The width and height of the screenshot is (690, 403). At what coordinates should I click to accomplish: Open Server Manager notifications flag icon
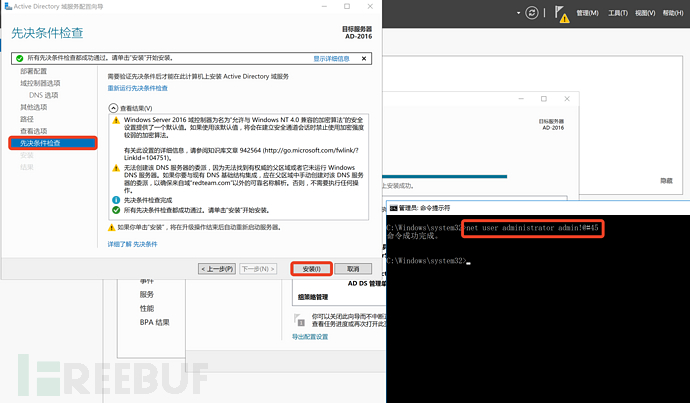[x=561, y=14]
